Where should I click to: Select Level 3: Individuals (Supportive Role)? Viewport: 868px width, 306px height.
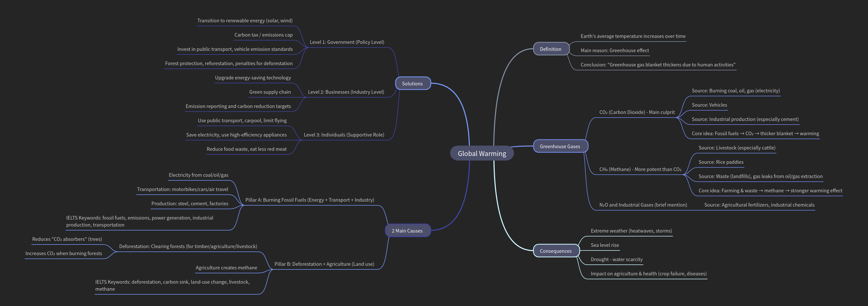tap(344, 135)
